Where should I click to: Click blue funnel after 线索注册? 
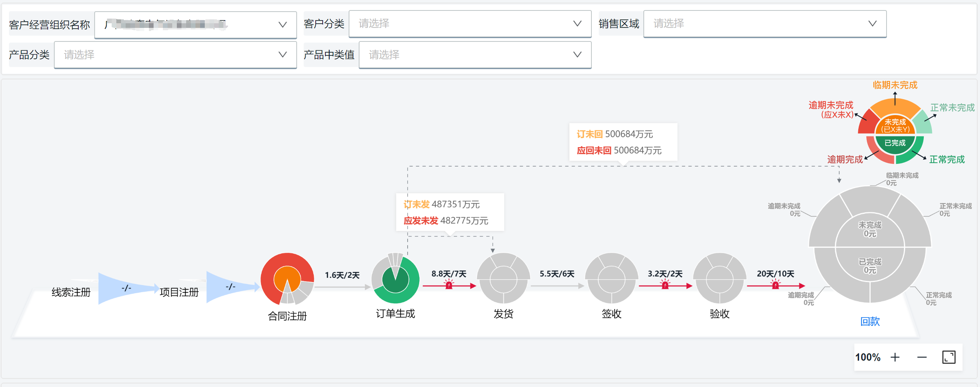[x=128, y=288]
